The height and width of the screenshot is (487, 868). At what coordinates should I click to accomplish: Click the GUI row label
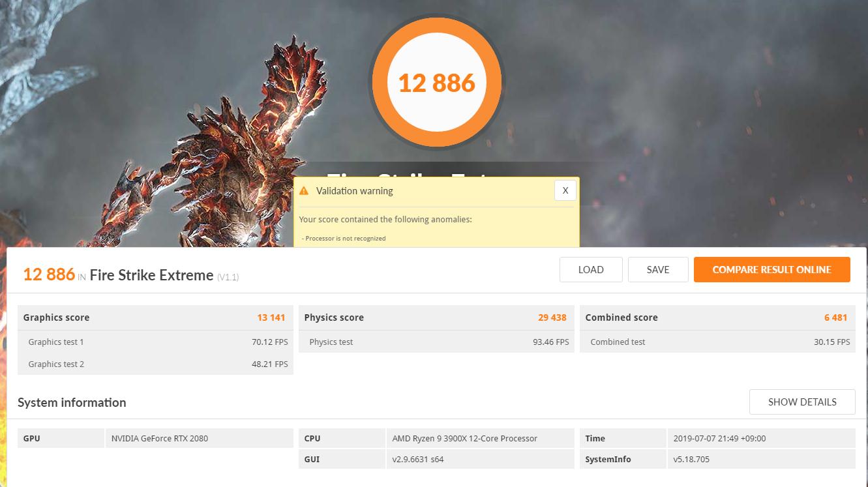[312, 459]
